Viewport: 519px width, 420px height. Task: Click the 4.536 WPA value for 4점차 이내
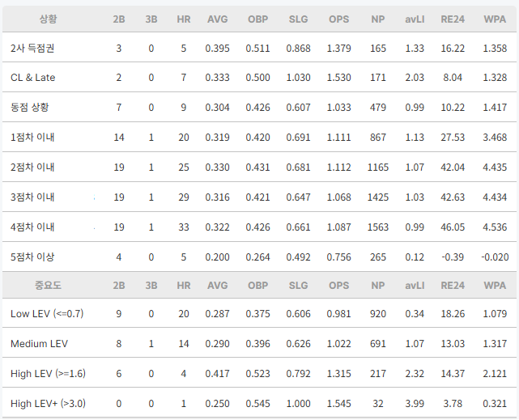click(x=495, y=227)
